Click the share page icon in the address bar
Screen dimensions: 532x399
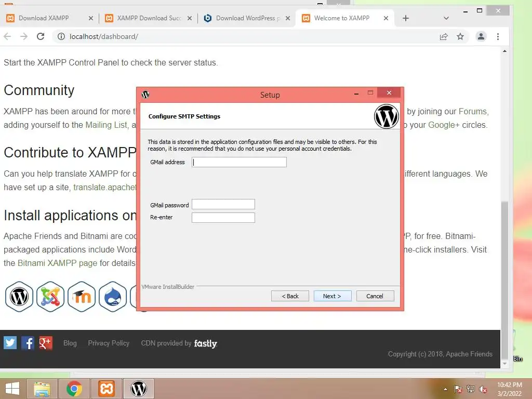[444, 37]
